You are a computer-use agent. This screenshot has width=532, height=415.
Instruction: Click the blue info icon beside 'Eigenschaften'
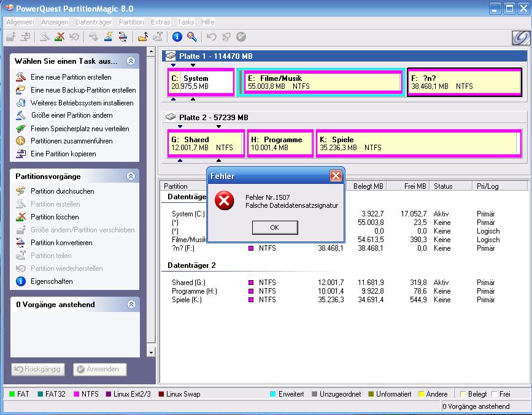pyautogui.click(x=21, y=281)
